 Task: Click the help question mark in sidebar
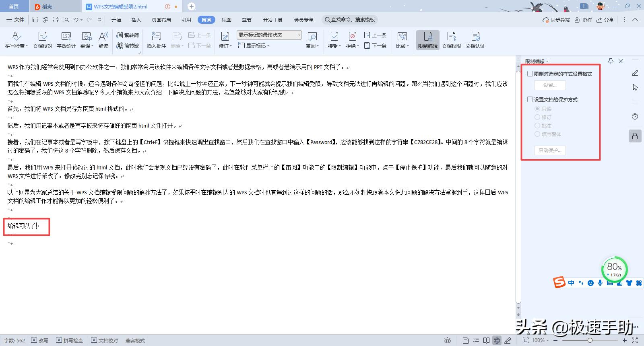[x=635, y=117]
